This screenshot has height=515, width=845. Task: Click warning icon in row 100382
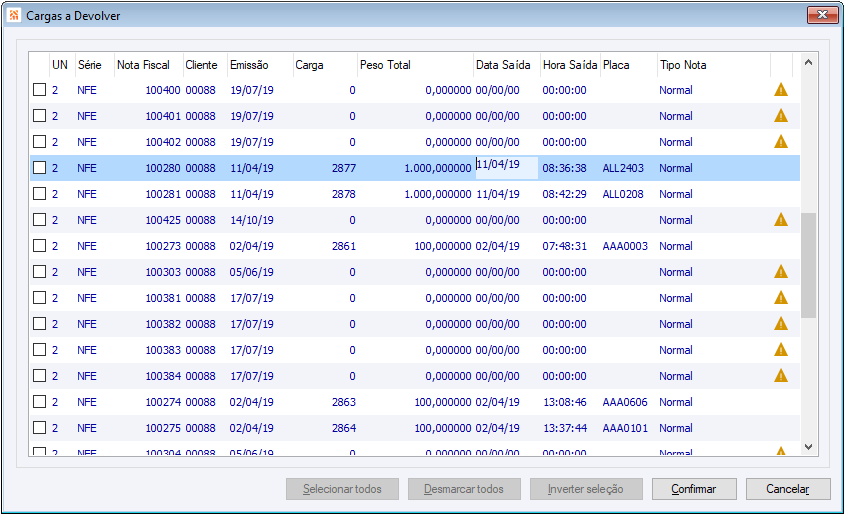click(781, 323)
